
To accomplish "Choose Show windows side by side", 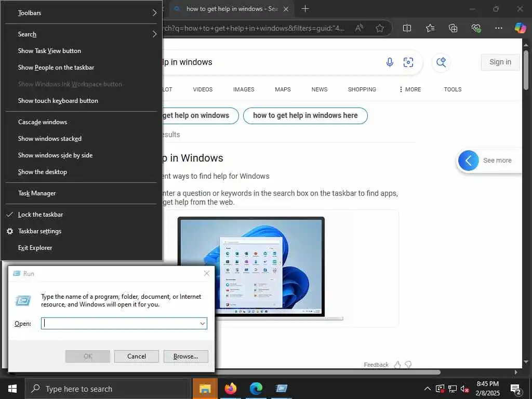I will point(82,155).
